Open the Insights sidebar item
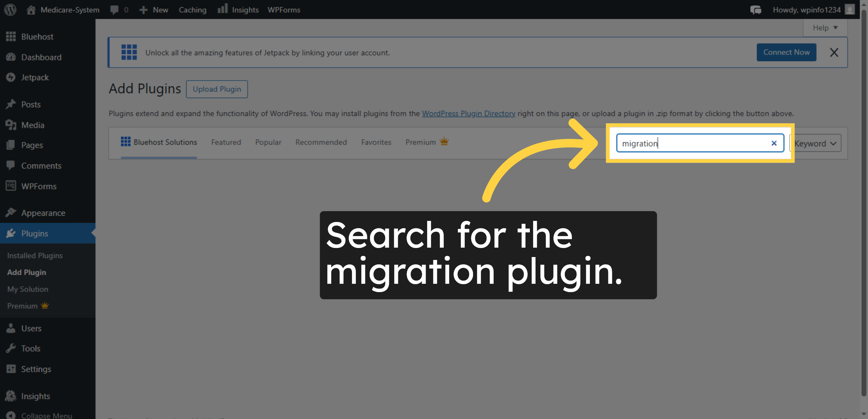 coord(35,396)
